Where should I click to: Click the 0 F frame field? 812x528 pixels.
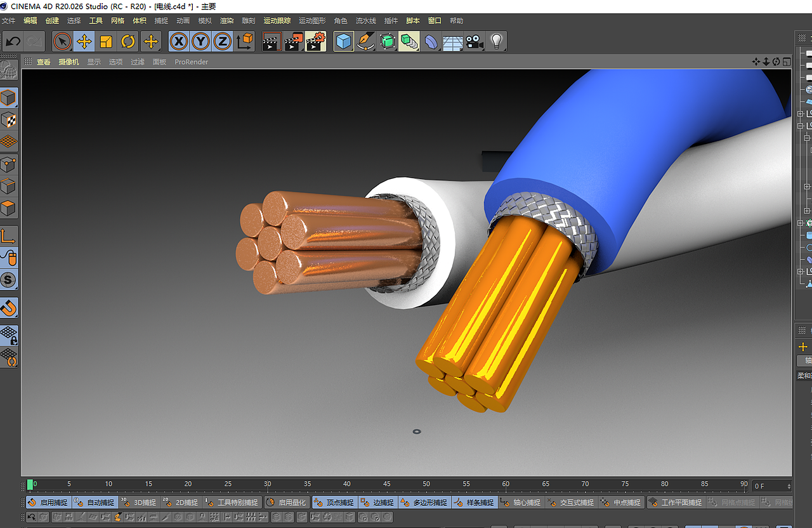(771, 486)
